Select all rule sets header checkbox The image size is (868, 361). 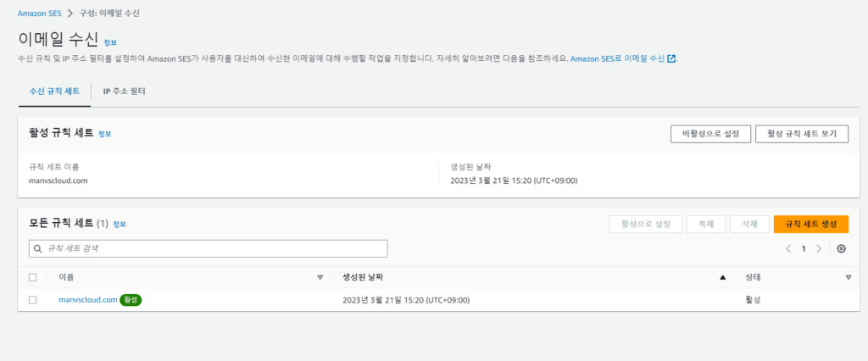33,277
